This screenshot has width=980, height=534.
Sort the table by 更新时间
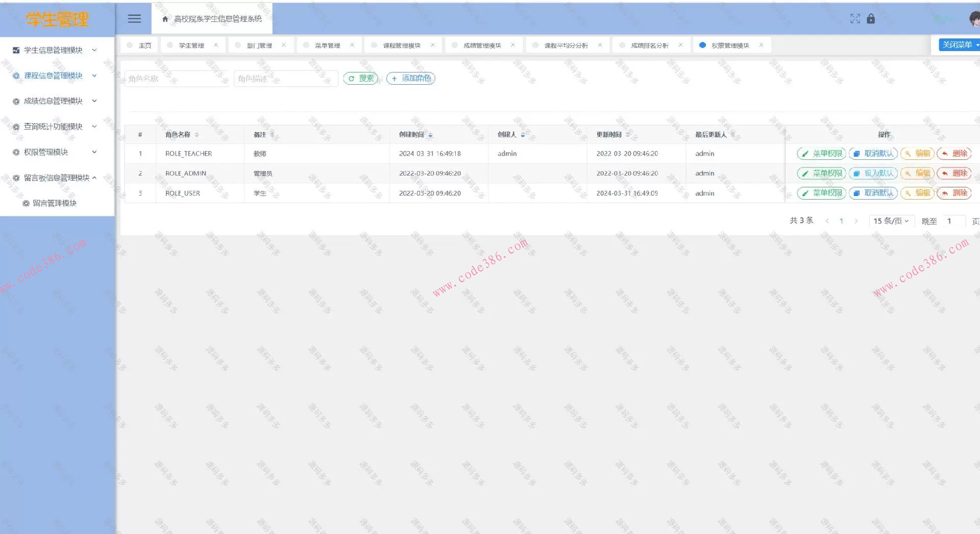(628, 135)
